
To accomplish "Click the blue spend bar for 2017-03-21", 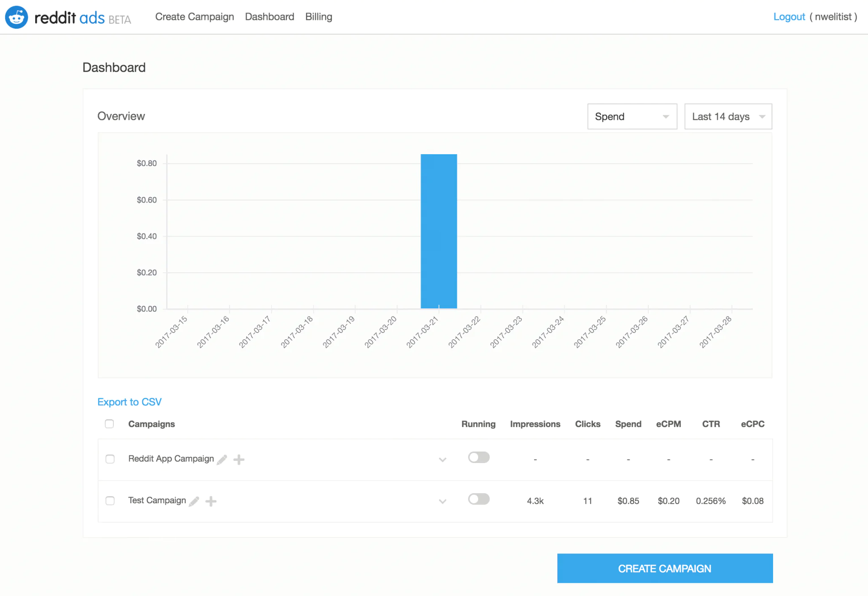I will [x=439, y=231].
